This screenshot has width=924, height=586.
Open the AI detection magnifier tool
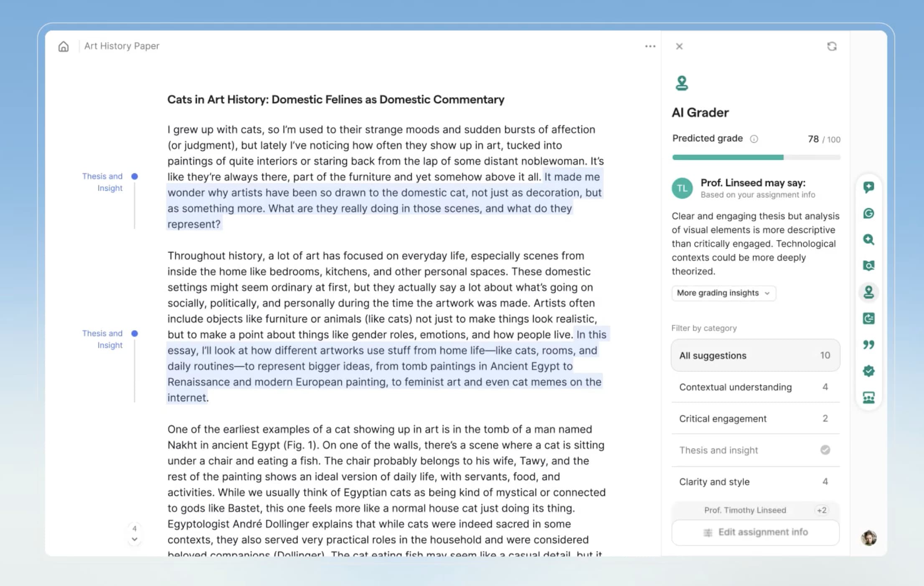[x=869, y=240]
